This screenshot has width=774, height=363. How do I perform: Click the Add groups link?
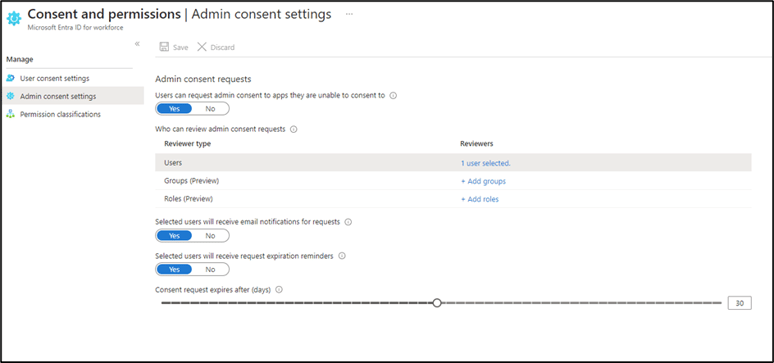483,181
